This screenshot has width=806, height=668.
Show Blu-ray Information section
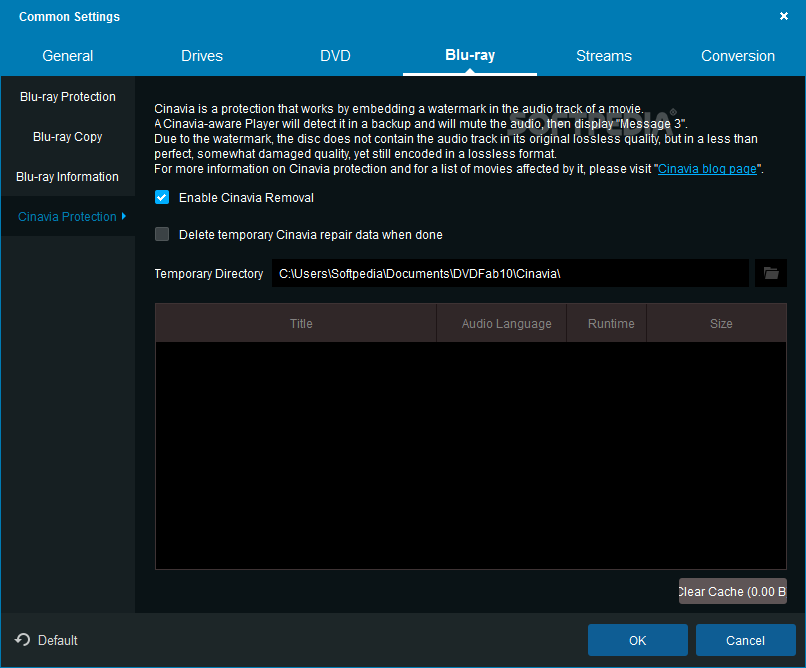[x=68, y=177]
